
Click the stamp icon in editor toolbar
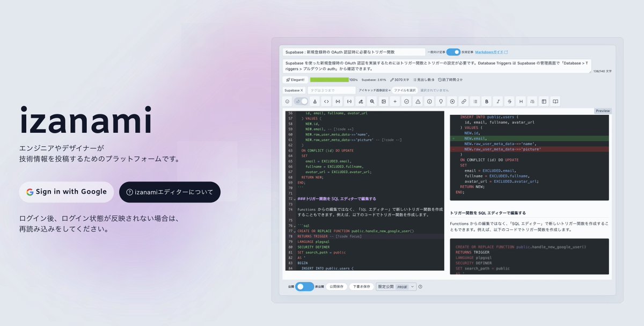tap(314, 101)
